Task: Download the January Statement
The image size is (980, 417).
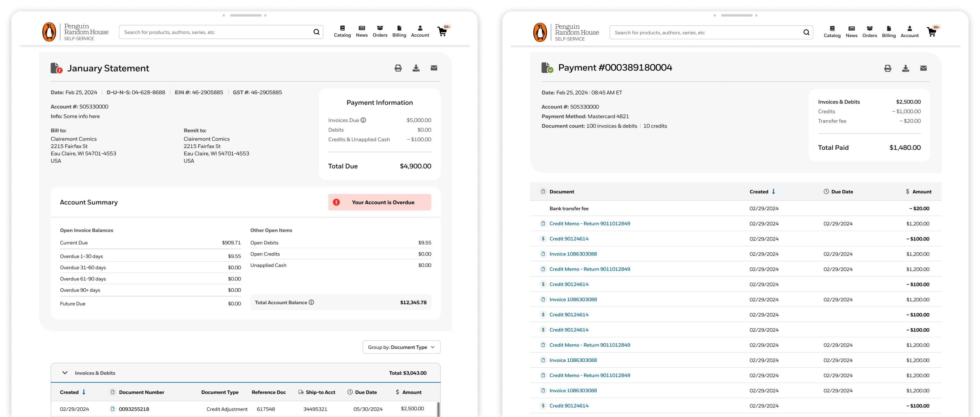Action: [x=416, y=68]
